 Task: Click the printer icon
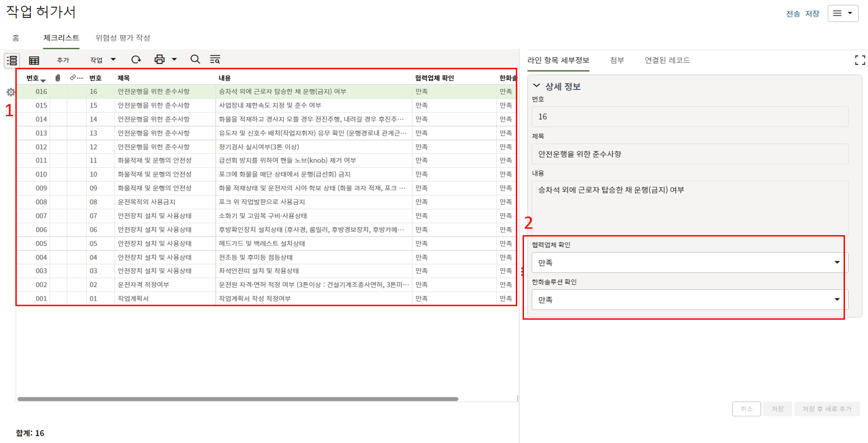coord(159,60)
